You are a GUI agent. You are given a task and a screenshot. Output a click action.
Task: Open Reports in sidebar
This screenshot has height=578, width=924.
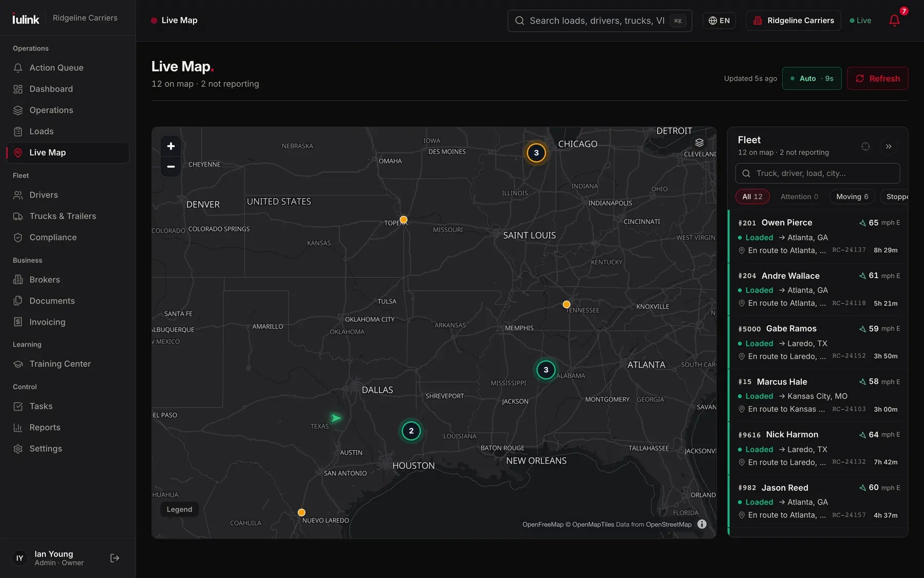pos(68,427)
